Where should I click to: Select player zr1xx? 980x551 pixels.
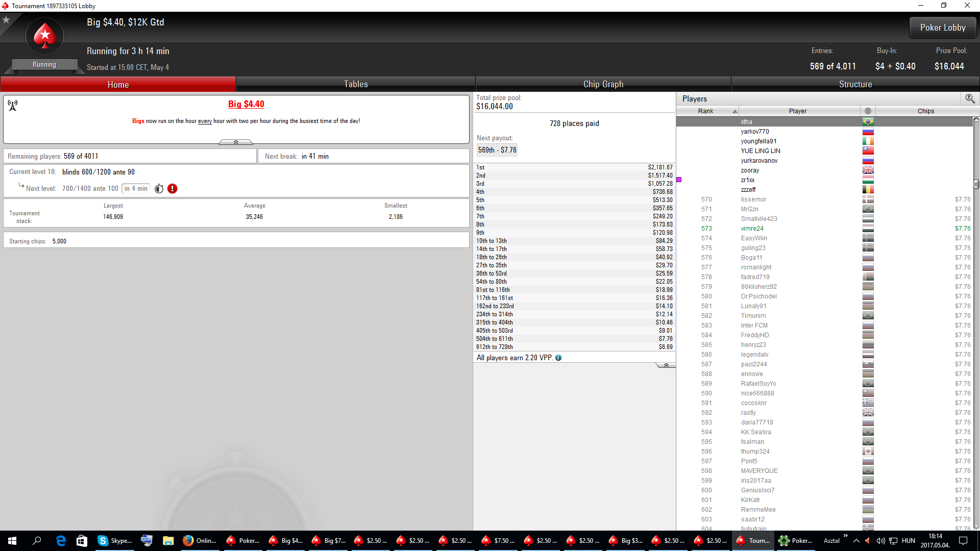point(824,180)
